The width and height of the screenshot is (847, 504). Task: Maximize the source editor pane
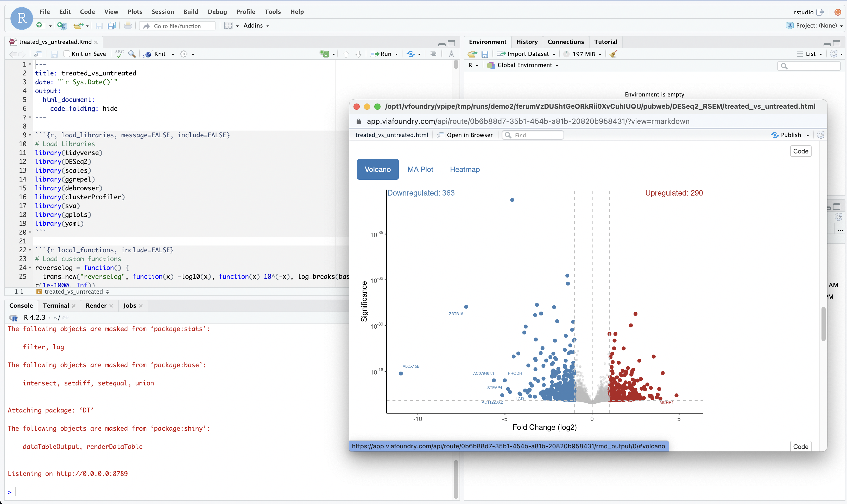(451, 43)
